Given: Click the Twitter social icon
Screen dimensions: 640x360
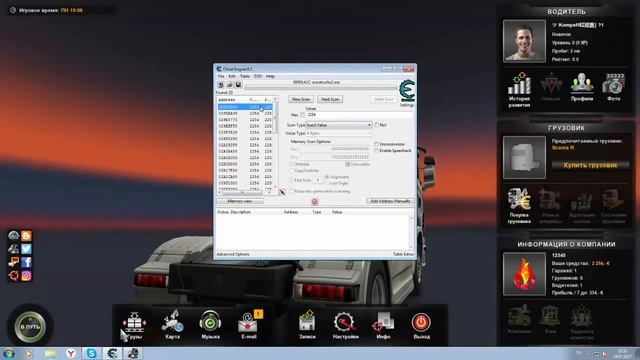Looking at the screenshot, I should [x=26, y=249].
